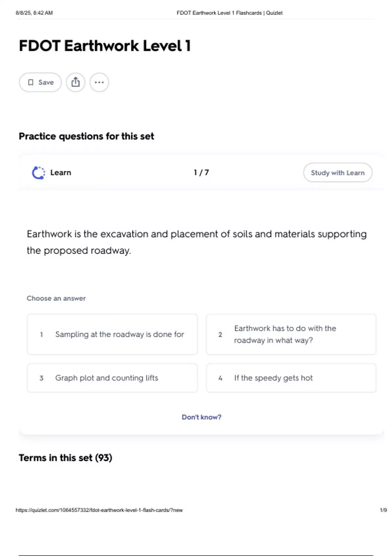This screenshot has width=392, height=556.
Task: Click "Practice questions for this set" heading
Action: (86, 136)
